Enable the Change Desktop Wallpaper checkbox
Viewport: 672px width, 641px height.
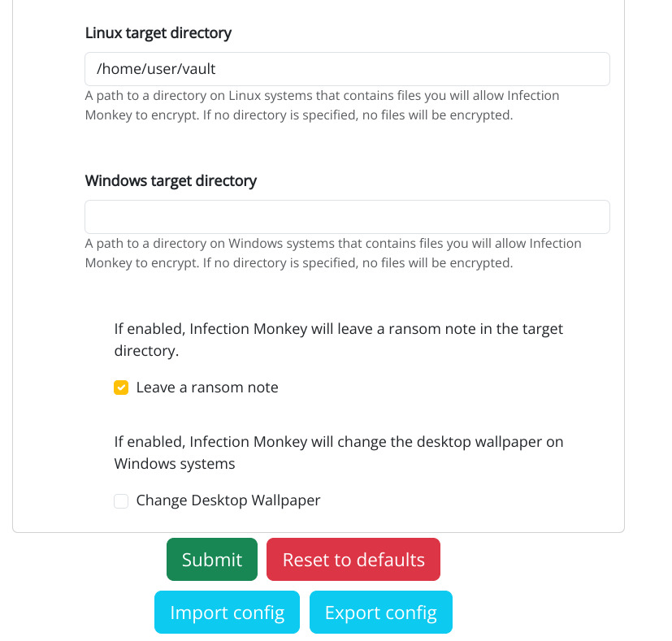pyautogui.click(x=121, y=501)
